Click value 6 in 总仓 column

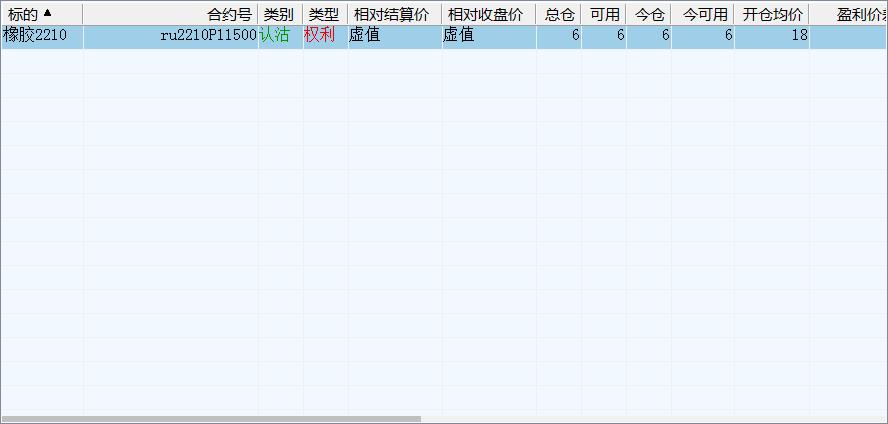558,36
